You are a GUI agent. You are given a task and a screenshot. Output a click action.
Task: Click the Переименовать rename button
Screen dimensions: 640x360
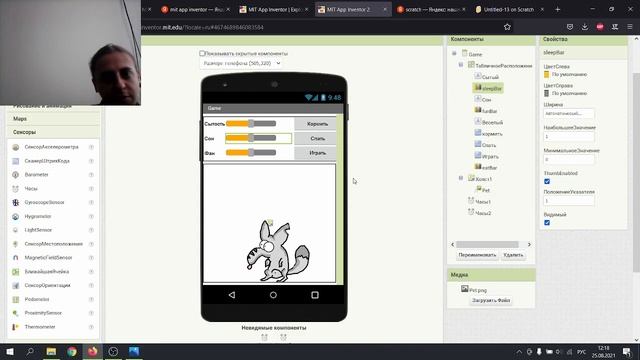pyautogui.click(x=477, y=255)
